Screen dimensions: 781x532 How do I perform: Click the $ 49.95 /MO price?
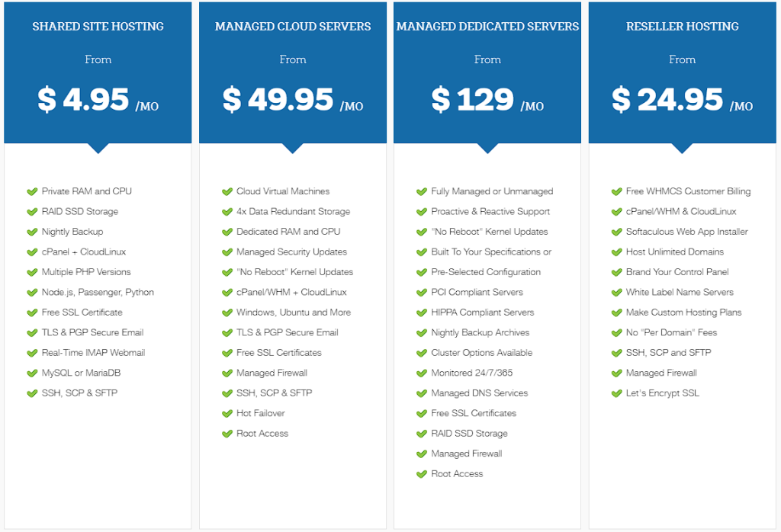pyautogui.click(x=293, y=100)
